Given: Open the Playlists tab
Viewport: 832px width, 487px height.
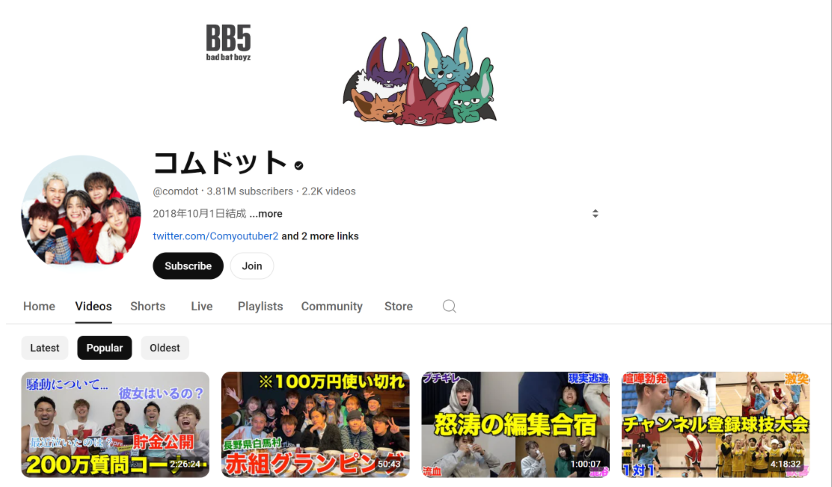Looking at the screenshot, I should coord(260,306).
